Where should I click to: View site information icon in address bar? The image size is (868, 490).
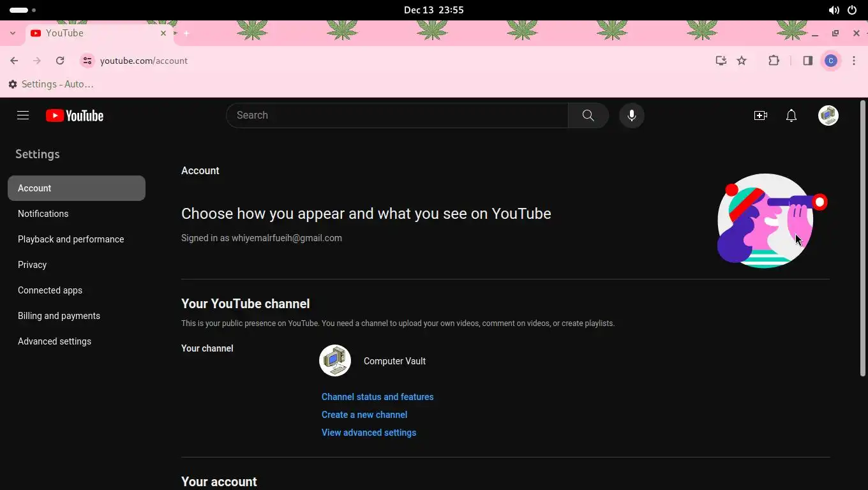tap(87, 61)
